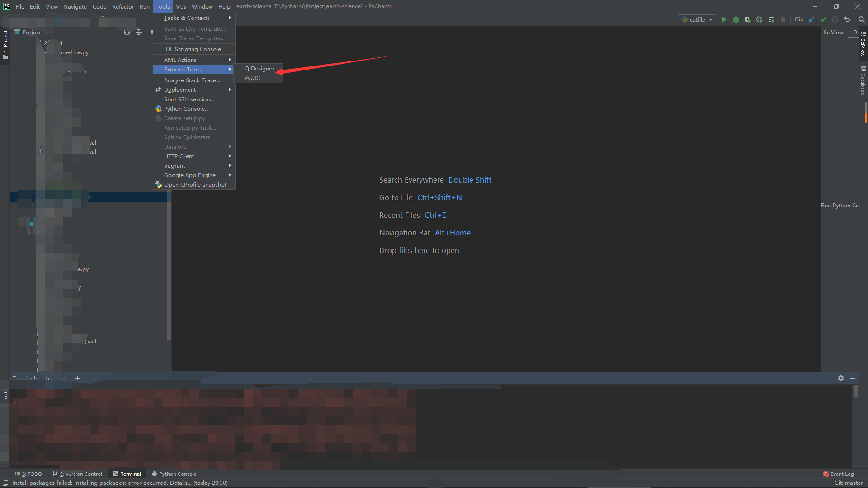Image resolution: width=868 pixels, height=488 pixels.
Task: Update project from Git (blue arrow)
Action: [811, 19]
